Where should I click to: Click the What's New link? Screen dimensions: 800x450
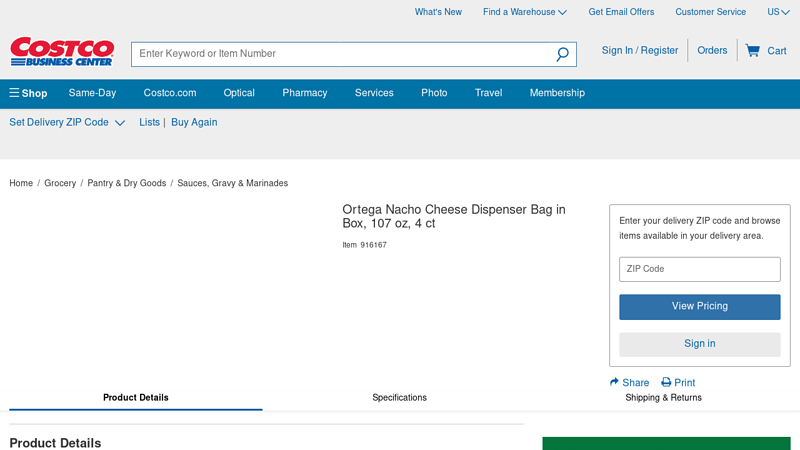[438, 12]
